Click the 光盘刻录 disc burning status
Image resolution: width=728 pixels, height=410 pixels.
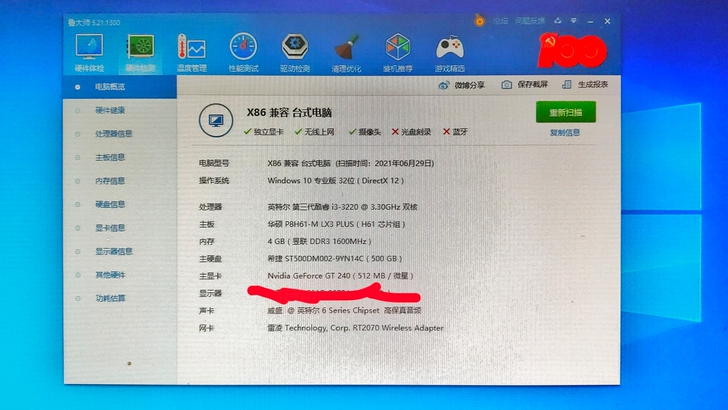point(411,132)
